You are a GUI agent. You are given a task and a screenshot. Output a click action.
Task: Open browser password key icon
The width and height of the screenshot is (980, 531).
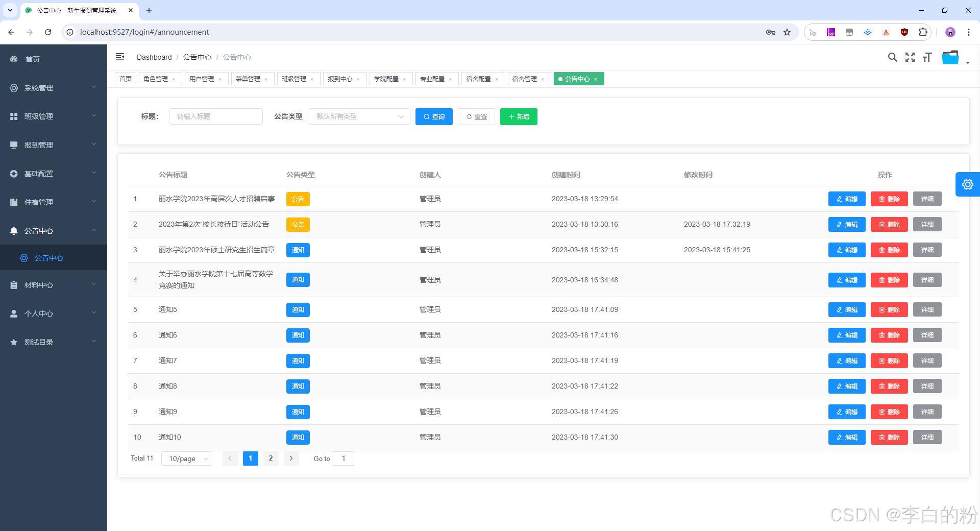(771, 32)
